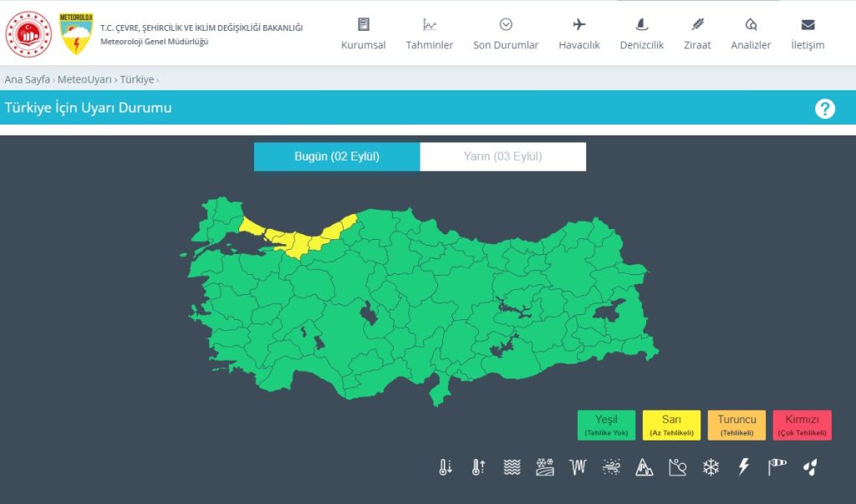The height and width of the screenshot is (504, 856).
Task: Click the cold temperature drop warning icon
Action: click(446, 467)
